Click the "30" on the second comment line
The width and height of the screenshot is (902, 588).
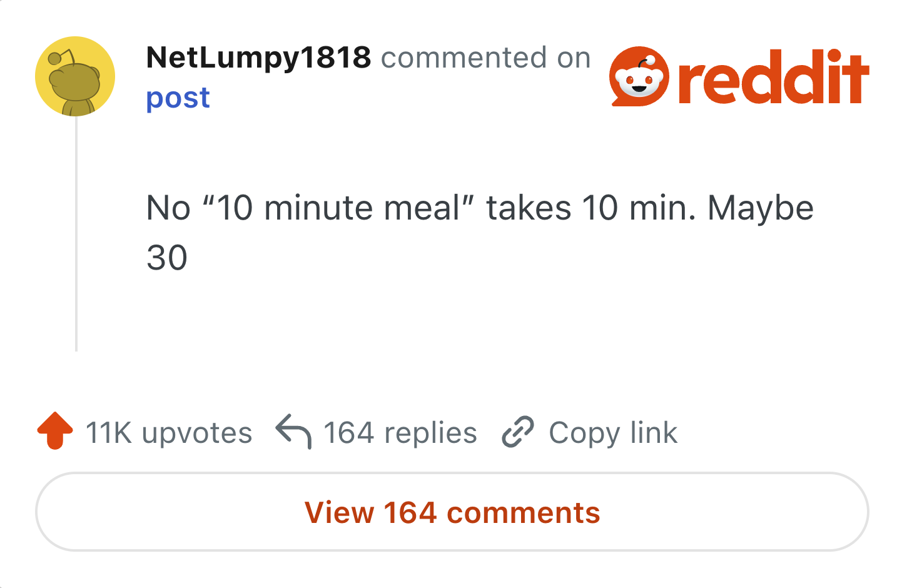click(x=167, y=258)
